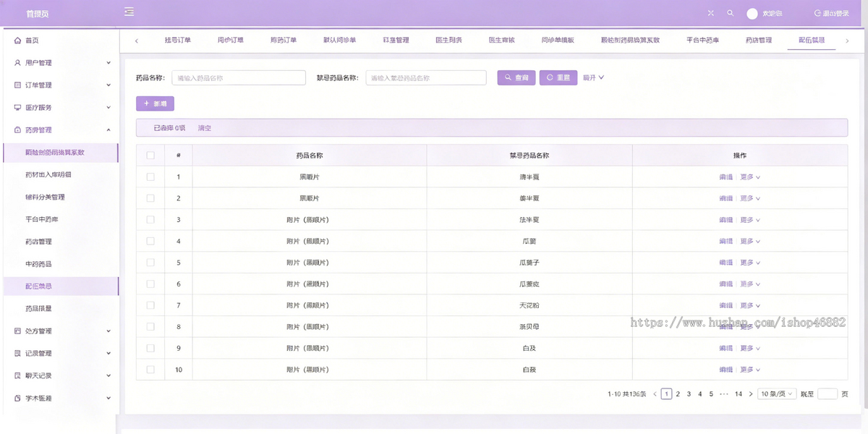This screenshot has height=434, width=868.
Task: Click the logout (退出登录) icon button
Action: pos(818,13)
